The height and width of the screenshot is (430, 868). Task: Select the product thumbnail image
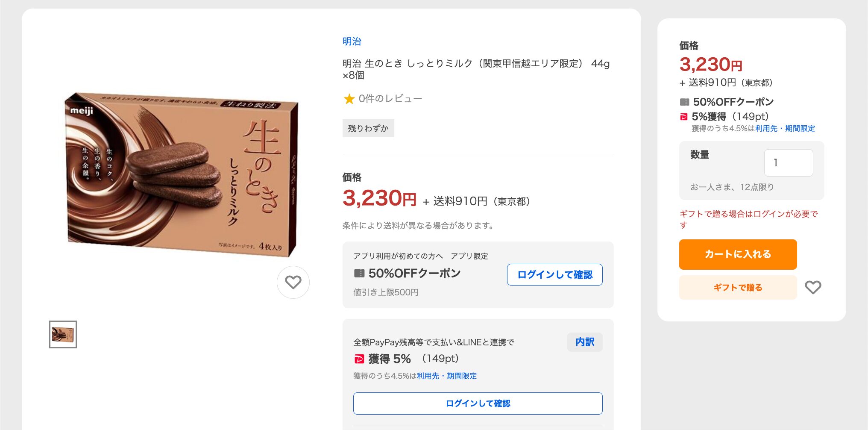coord(63,334)
